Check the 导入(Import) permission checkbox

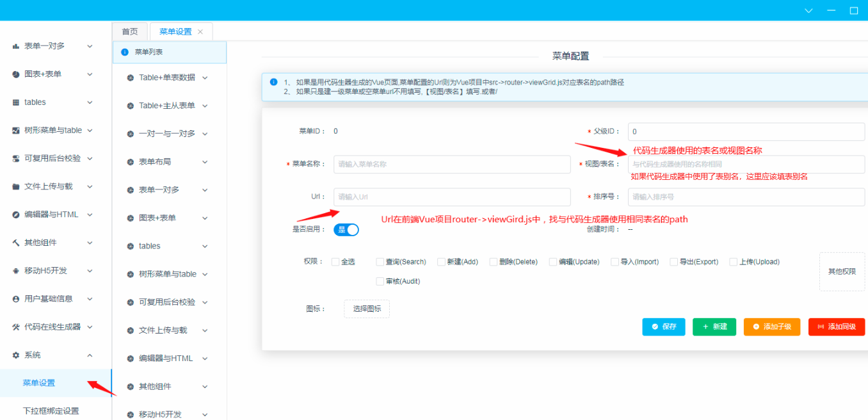pyautogui.click(x=615, y=262)
